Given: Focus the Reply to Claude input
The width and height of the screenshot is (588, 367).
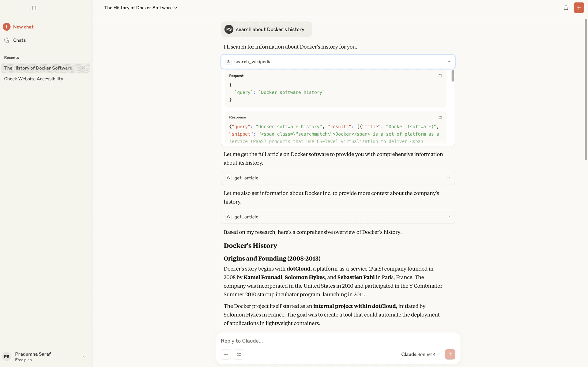Looking at the screenshot, I should [x=338, y=341].
